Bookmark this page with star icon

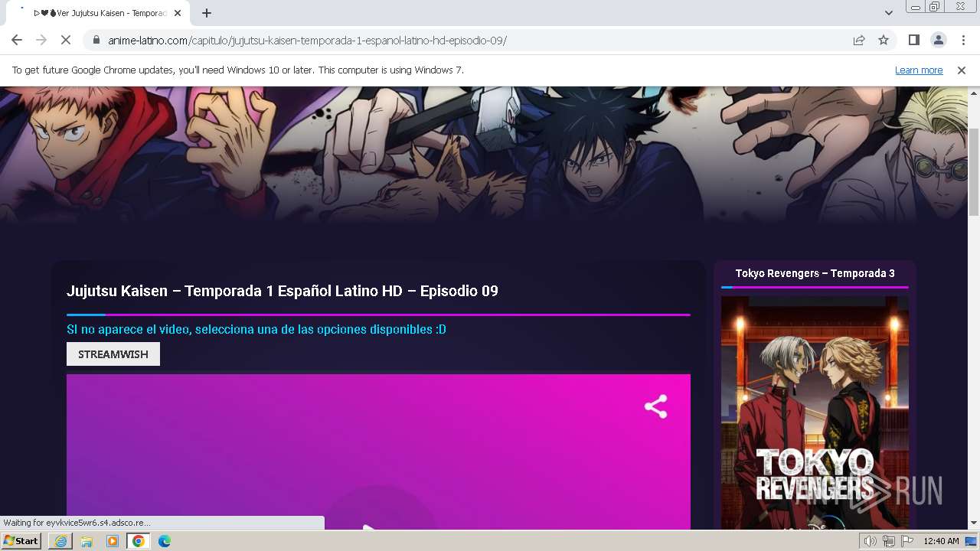pyautogui.click(x=884, y=41)
